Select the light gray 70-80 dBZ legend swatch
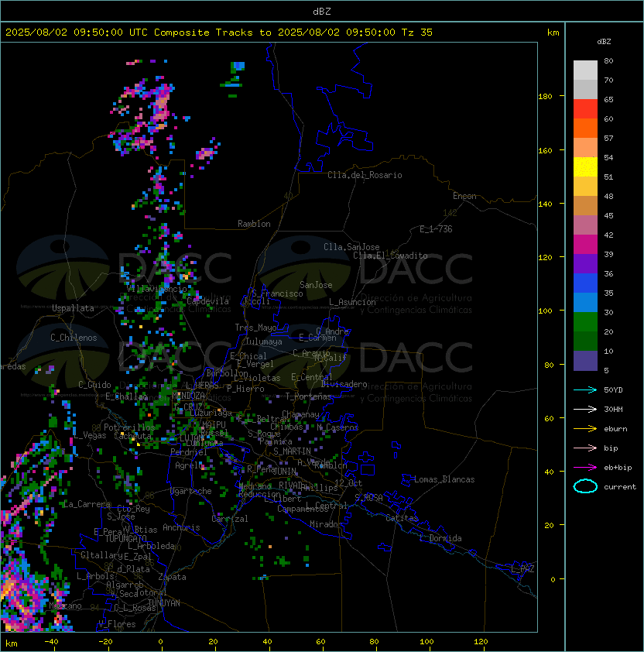Screen dimensions: 644x652 tap(585, 70)
